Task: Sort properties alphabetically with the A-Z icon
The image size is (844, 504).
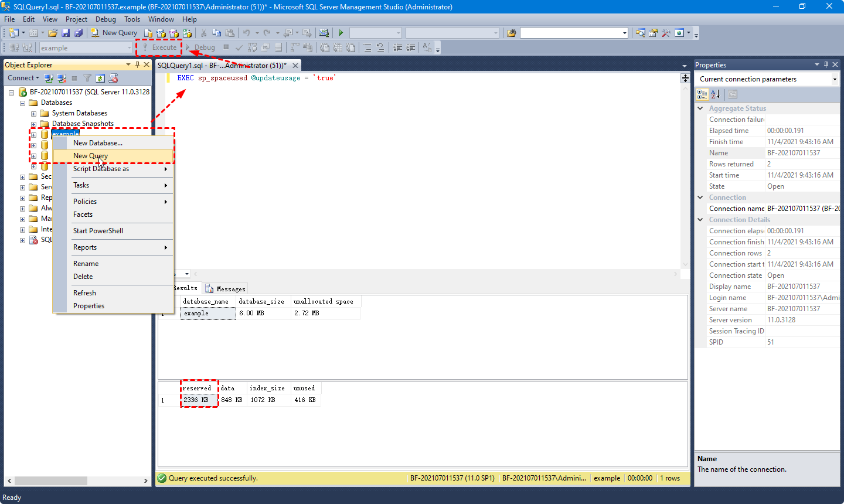Action: pyautogui.click(x=715, y=94)
